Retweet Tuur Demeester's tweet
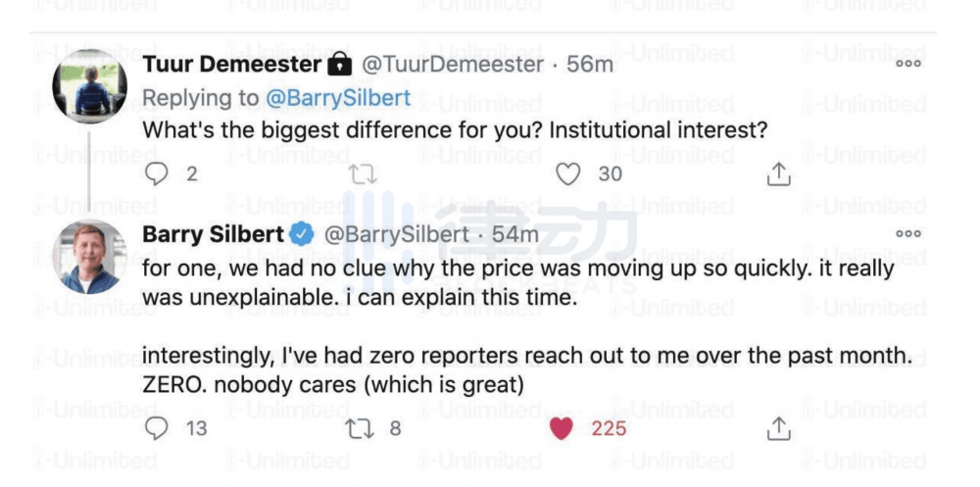980x487 pixels. tap(363, 173)
